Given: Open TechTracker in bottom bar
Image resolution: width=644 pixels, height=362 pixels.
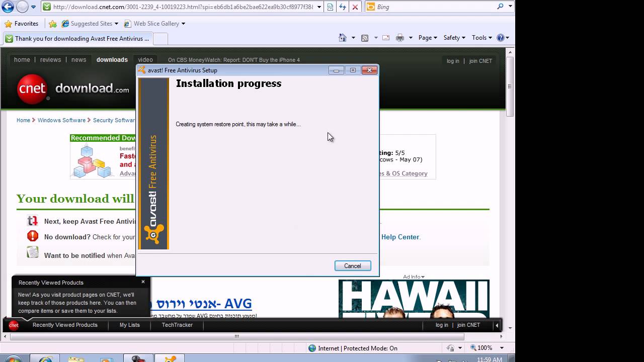Looking at the screenshot, I should point(177,325).
